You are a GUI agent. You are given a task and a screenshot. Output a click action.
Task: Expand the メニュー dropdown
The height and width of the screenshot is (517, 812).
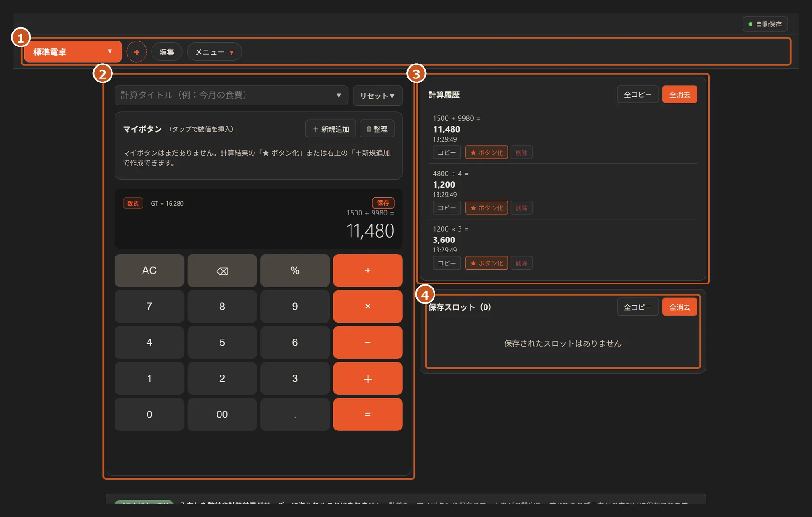click(x=214, y=52)
